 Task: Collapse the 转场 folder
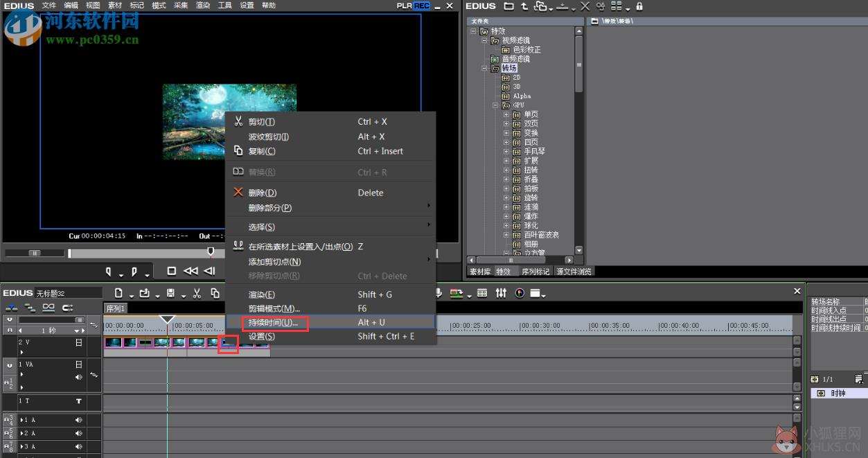[x=484, y=68]
